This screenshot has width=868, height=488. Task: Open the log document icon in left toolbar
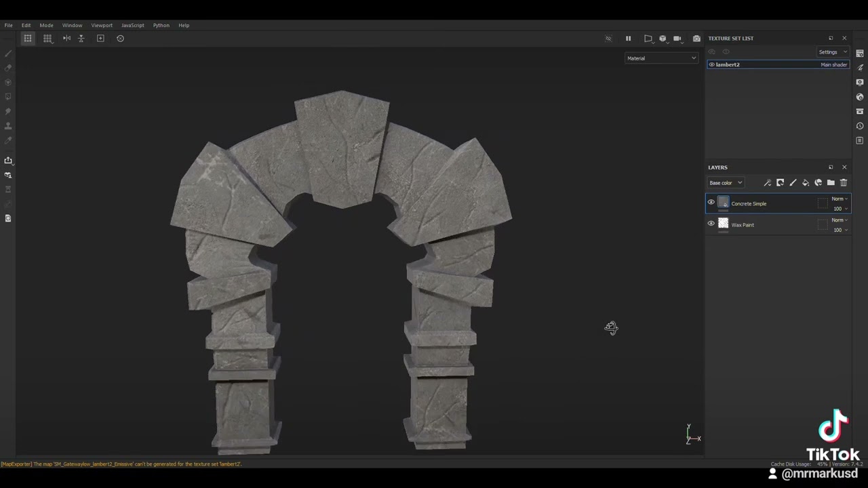click(8, 218)
